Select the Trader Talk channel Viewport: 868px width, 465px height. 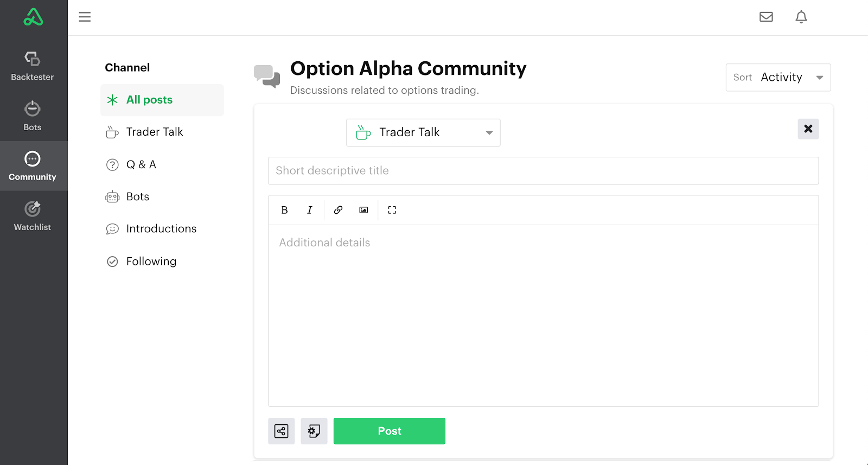[162, 132]
